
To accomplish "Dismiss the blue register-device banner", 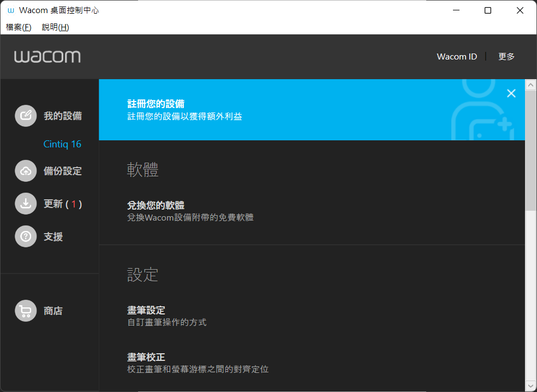I will pos(511,93).
